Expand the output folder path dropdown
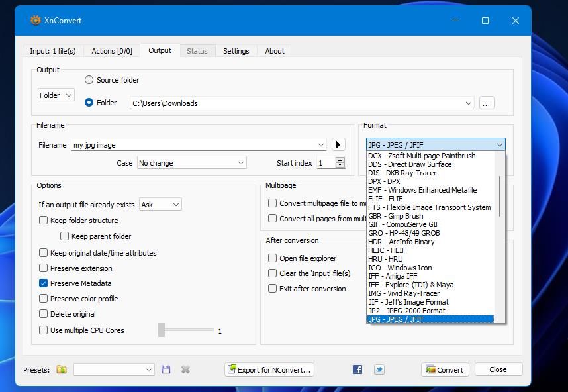This screenshot has width=568, height=392. click(x=469, y=103)
